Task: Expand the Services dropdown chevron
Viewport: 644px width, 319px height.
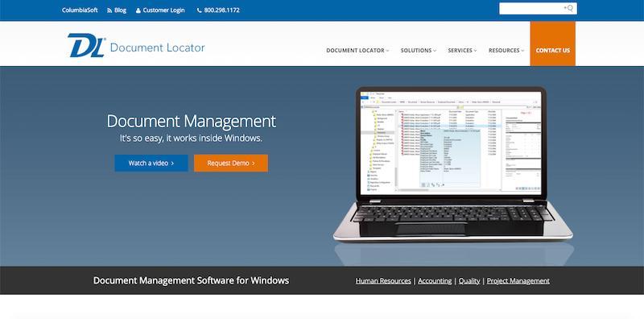Action: [x=475, y=51]
